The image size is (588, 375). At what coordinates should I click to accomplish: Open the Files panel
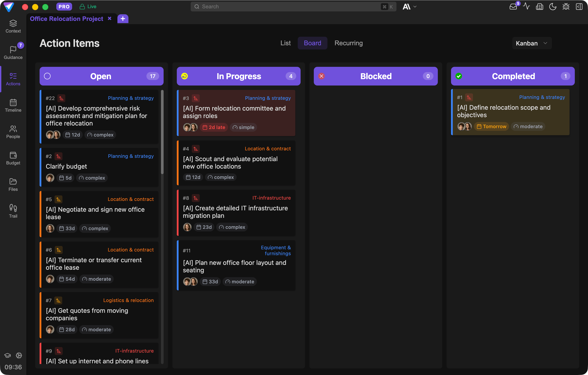point(13,184)
